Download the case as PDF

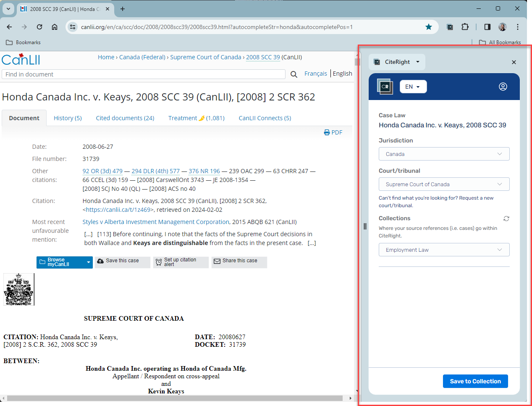(x=333, y=132)
